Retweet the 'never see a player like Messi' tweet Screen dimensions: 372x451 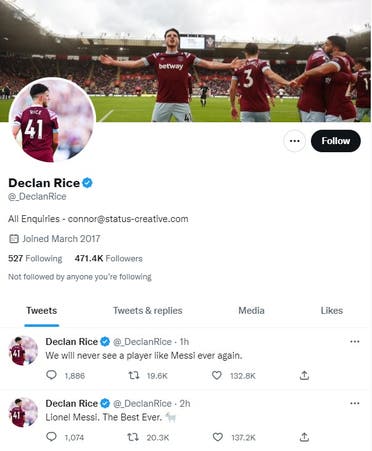point(134,375)
